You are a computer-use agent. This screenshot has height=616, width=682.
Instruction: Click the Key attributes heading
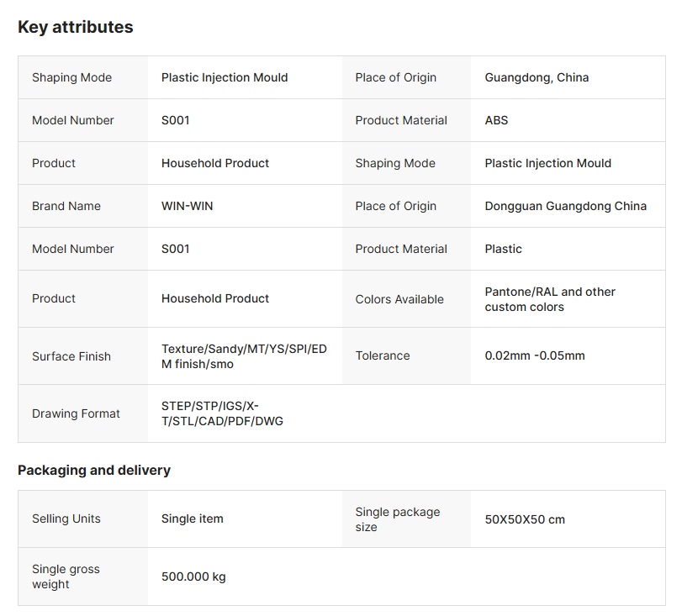[x=76, y=27]
